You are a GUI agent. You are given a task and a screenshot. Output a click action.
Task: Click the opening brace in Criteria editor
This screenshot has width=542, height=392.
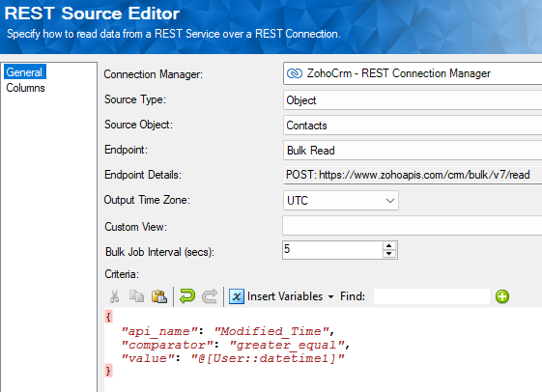[x=108, y=316]
